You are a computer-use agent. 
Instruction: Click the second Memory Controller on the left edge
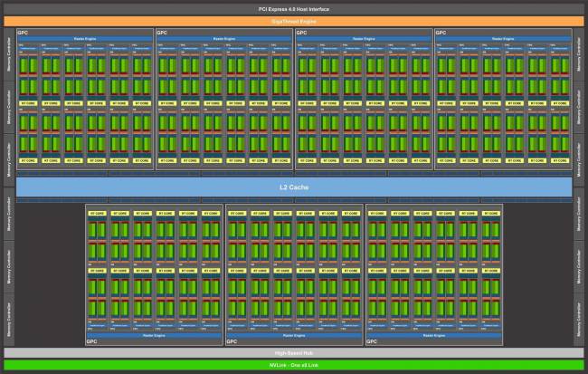9,107
